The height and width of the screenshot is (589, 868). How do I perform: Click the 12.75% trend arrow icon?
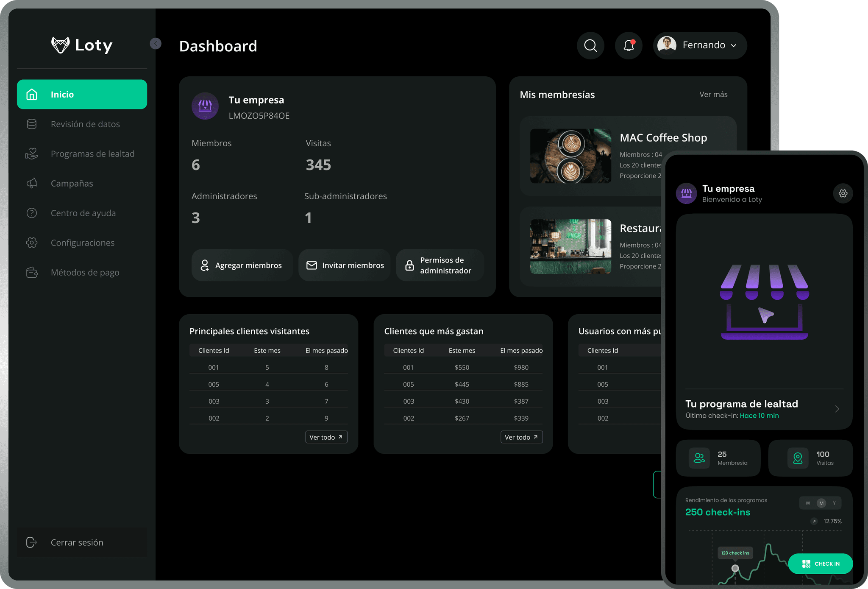[x=814, y=521]
